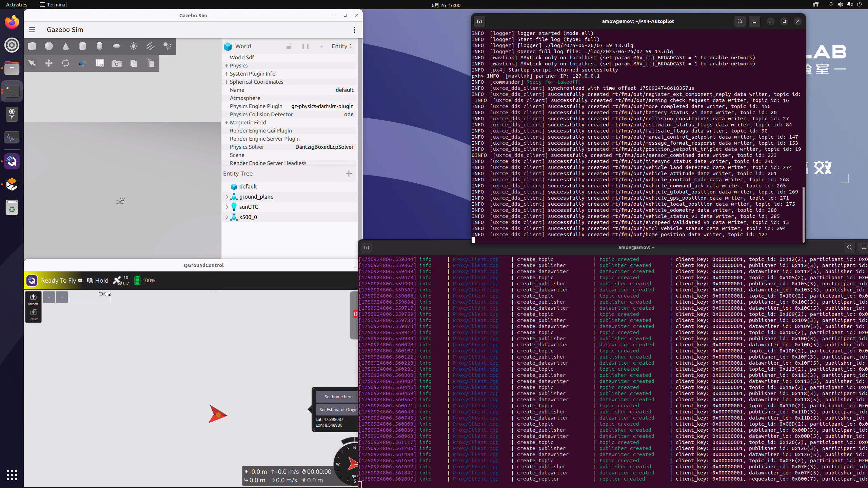Expand System Plugin Info section
Viewport: 868px width, 488px height.
(x=226, y=74)
